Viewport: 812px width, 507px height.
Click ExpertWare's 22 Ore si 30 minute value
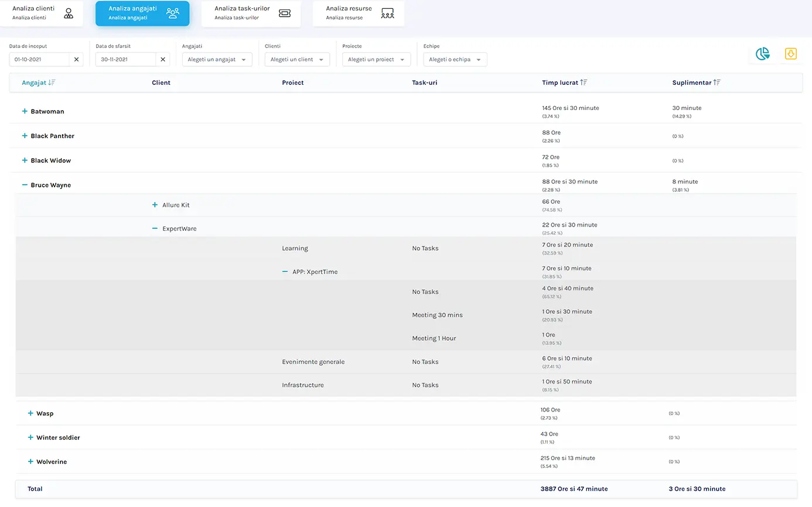point(569,225)
